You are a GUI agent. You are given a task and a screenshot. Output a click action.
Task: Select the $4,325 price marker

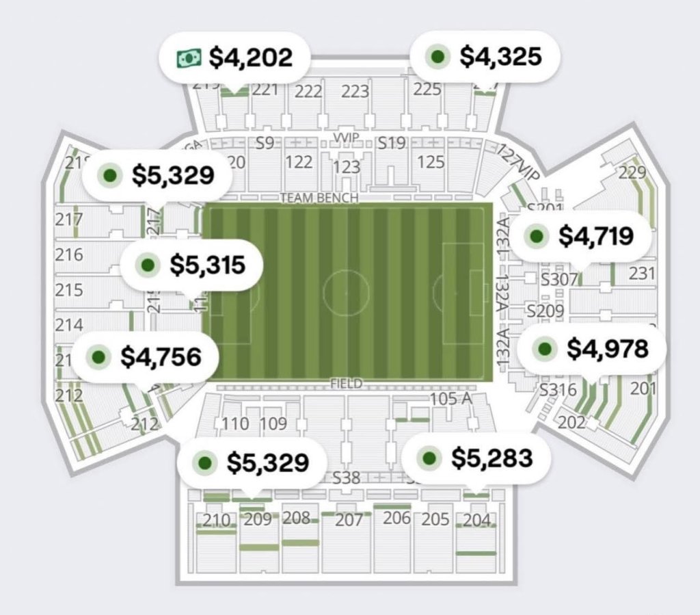[x=485, y=56]
